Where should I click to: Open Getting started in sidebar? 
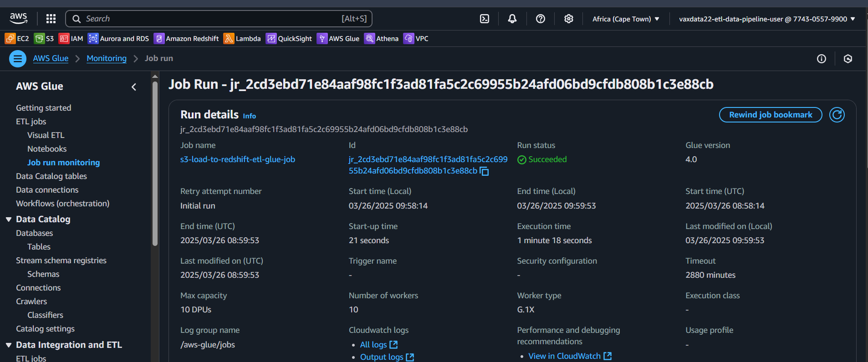(44, 108)
